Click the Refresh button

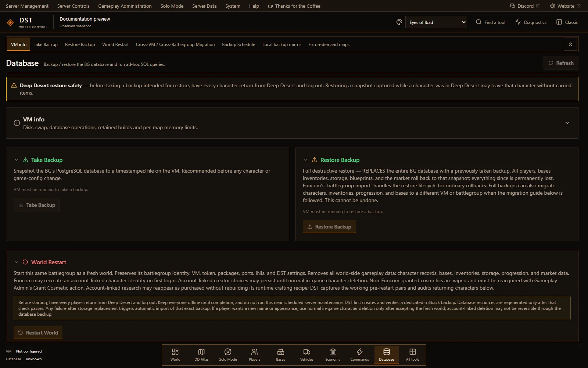pos(561,63)
